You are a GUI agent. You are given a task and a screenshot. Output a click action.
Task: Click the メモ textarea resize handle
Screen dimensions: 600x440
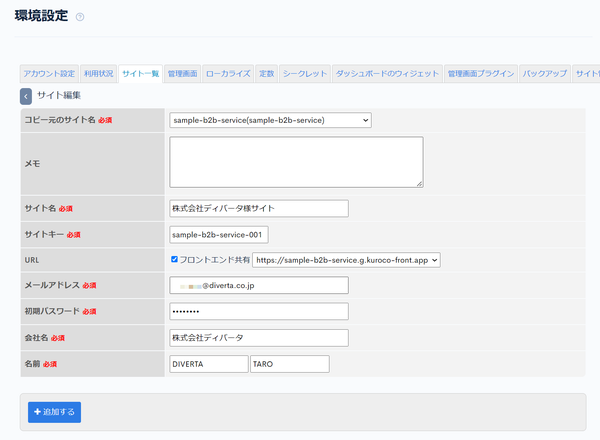[420, 184]
